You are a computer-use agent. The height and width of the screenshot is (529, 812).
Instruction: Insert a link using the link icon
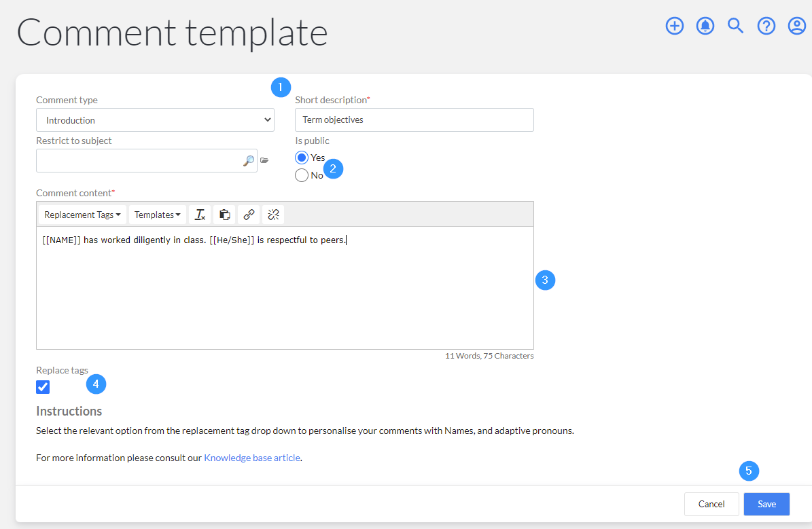click(x=249, y=214)
